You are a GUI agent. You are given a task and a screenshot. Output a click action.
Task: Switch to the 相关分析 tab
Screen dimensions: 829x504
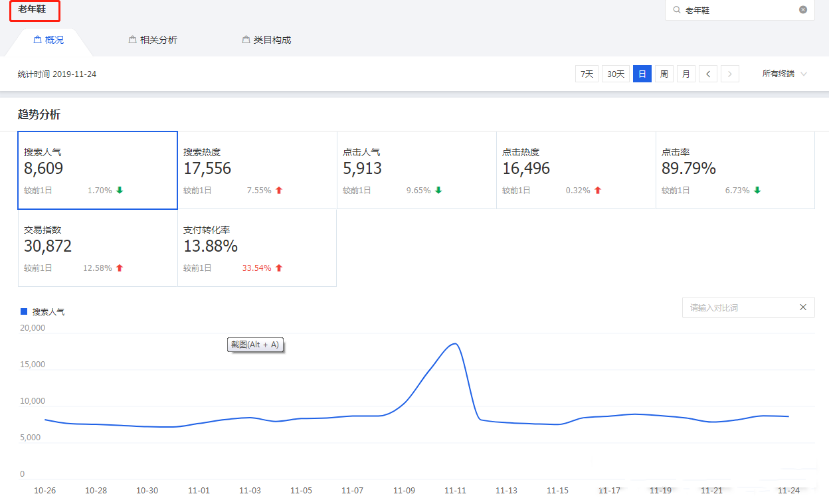point(158,40)
